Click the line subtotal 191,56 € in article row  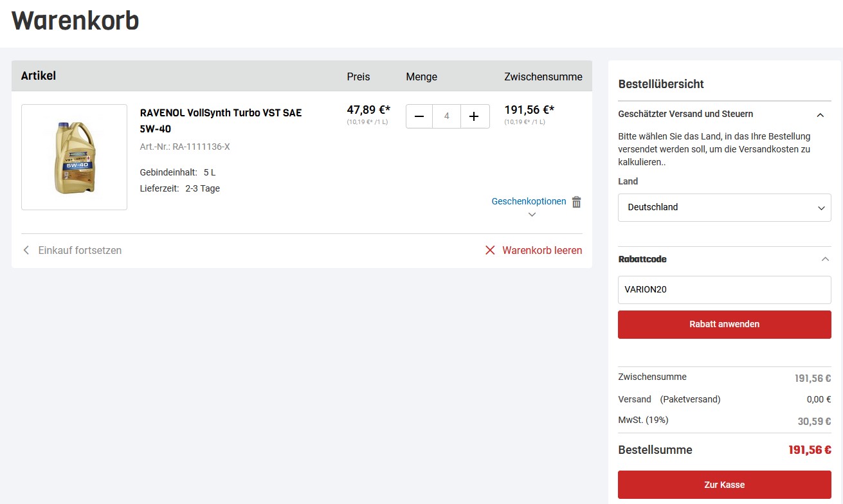(x=529, y=110)
